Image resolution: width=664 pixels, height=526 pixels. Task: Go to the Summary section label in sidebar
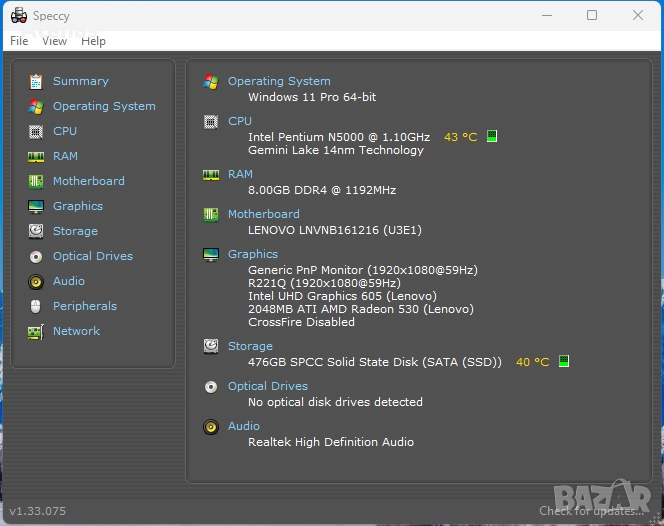pyautogui.click(x=80, y=81)
